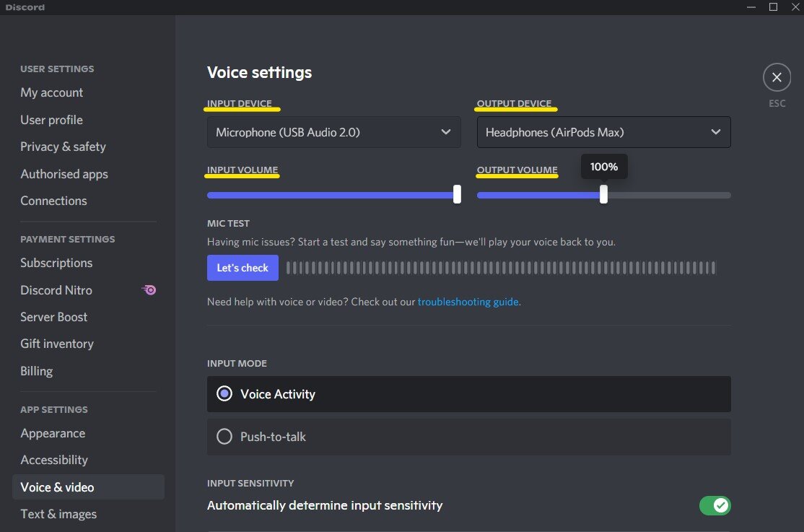Disable automatic input sensitivity toggle
The width and height of the screenshot is (804, 532).
[715, 505]
